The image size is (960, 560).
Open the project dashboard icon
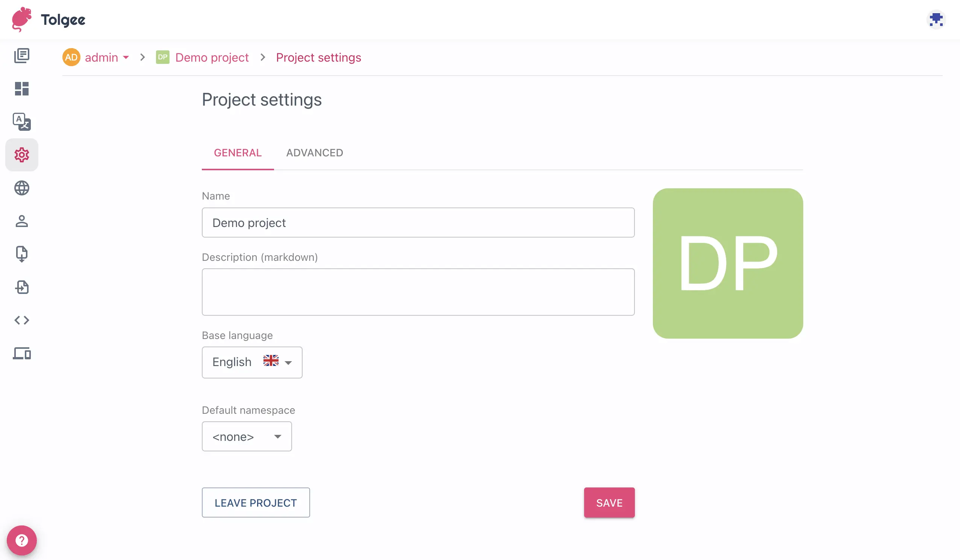click(22, 89)
